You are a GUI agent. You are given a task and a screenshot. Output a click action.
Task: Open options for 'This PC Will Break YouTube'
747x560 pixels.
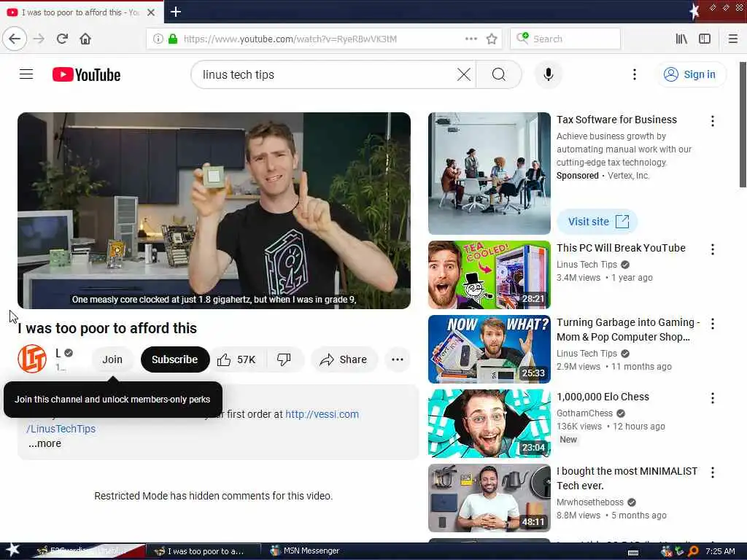(712, 249)
